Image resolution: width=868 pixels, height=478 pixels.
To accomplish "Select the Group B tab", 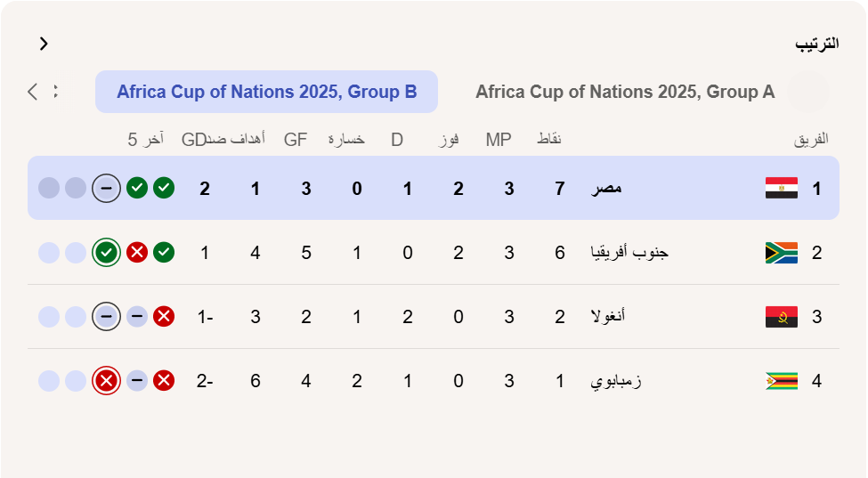I will pos(266,92).
